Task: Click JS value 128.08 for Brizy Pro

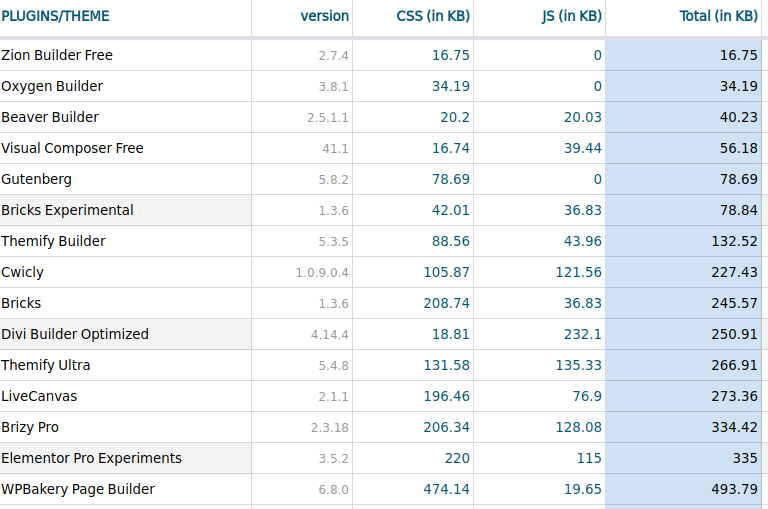Action: coord(578,427)
